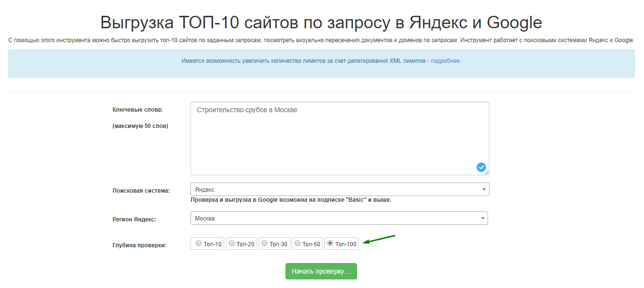
Task: Click the Поисковая система label
Action: [x=141, y=190]
